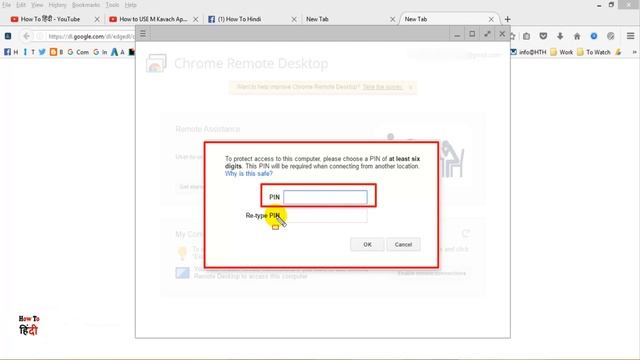
Task: Switch to How To हिंदी - YouTube tab
Action: click(x=55, y=19)
